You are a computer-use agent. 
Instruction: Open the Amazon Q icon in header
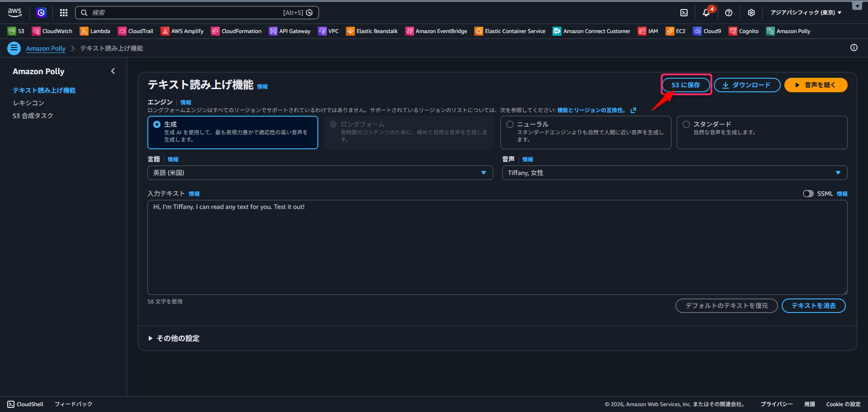coord(41,13)
